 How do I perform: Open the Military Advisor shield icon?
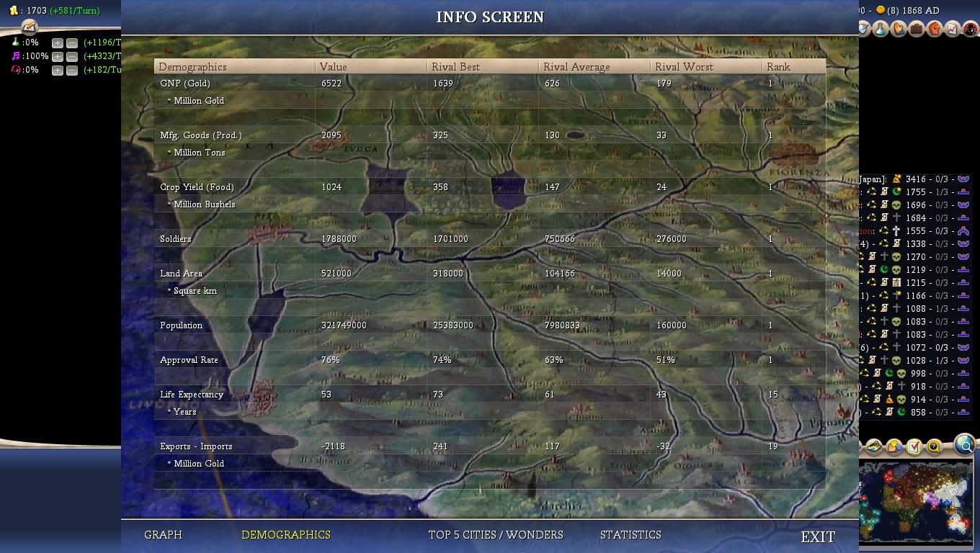tap(864, 29)
